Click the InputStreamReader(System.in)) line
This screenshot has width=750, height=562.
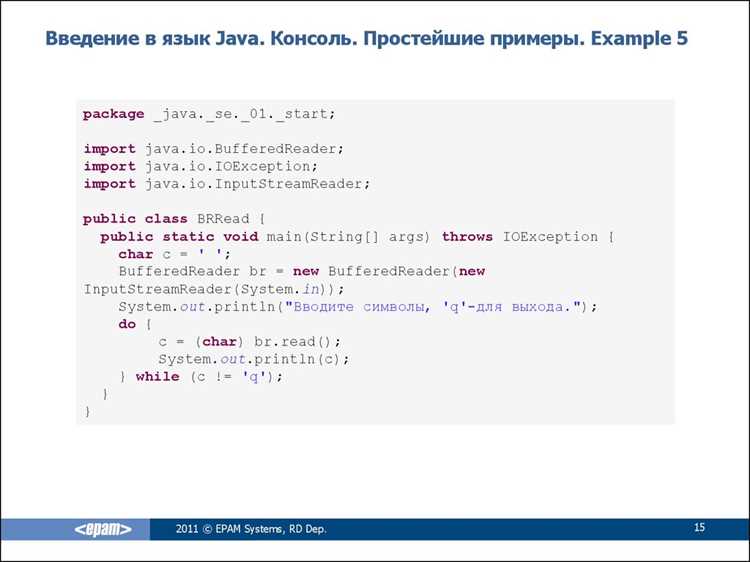click(x=214, y=289)
